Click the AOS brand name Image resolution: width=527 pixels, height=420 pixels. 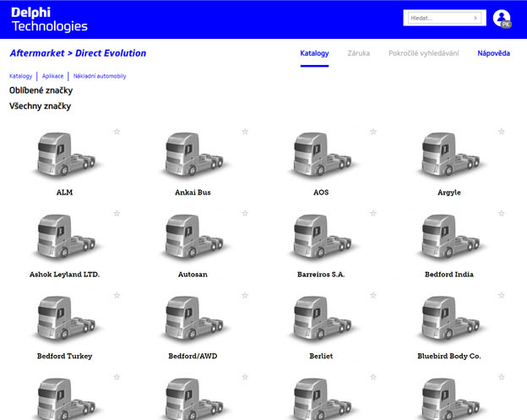[321, 193]
